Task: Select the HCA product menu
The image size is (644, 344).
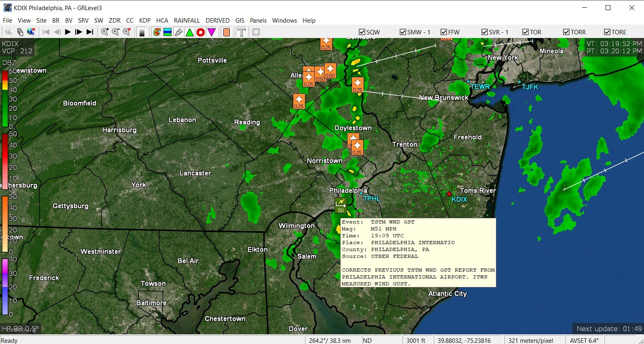Action: [162, 20]
